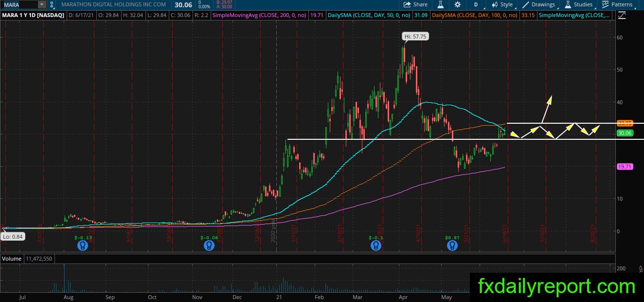Open the Style menu
Screen dimensions: 644x302
pyautogui.click(x=502, y=4)
